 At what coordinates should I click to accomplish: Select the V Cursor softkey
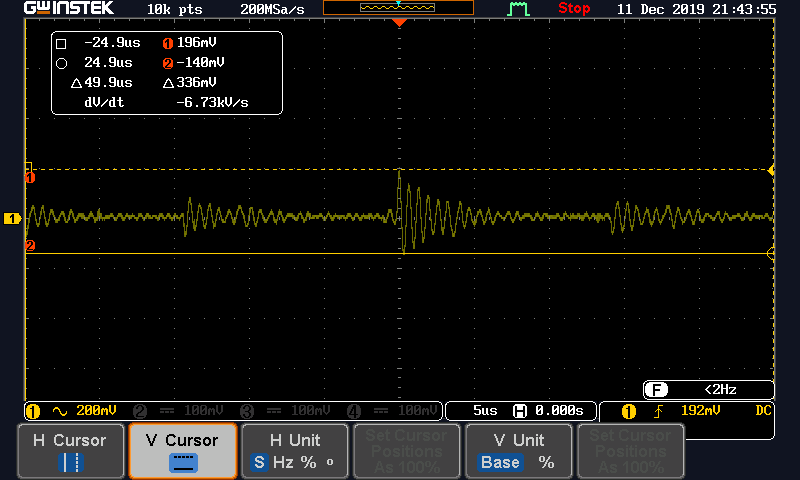click(183, 451)
